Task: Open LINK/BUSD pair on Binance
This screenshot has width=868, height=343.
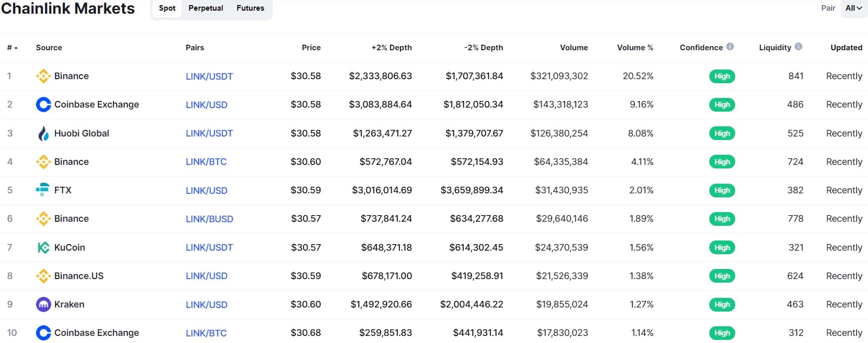Action: [209, 219]
